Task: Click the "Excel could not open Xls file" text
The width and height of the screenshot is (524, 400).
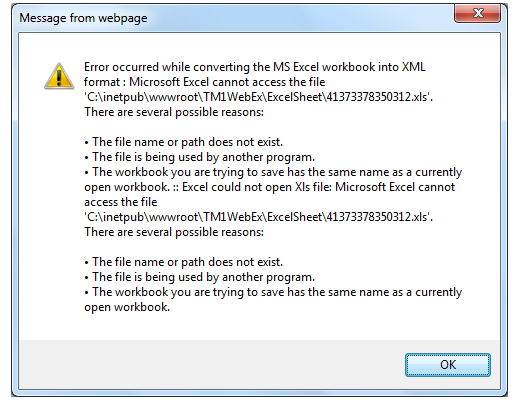Action: pyautogui.click(x=257, y=187)
